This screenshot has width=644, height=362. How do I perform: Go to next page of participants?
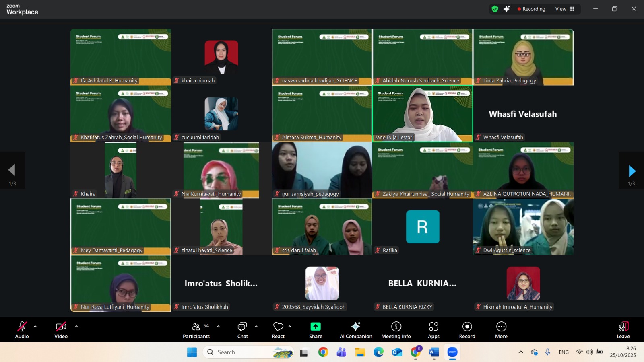632,171
